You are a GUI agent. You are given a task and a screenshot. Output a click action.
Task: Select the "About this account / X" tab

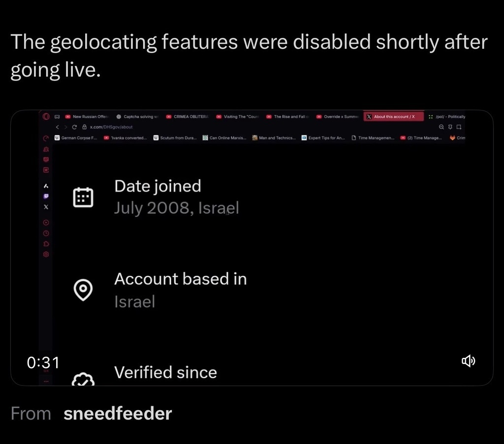(x=394, y=117)
